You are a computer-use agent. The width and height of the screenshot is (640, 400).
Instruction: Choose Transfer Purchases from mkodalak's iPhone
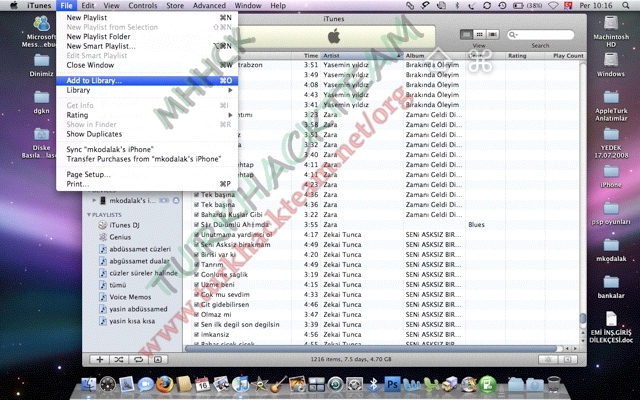pos(147,159)
